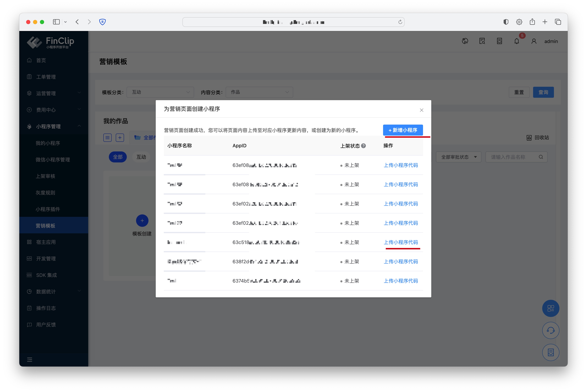Click the language switch icon in header

pos(465,41)
